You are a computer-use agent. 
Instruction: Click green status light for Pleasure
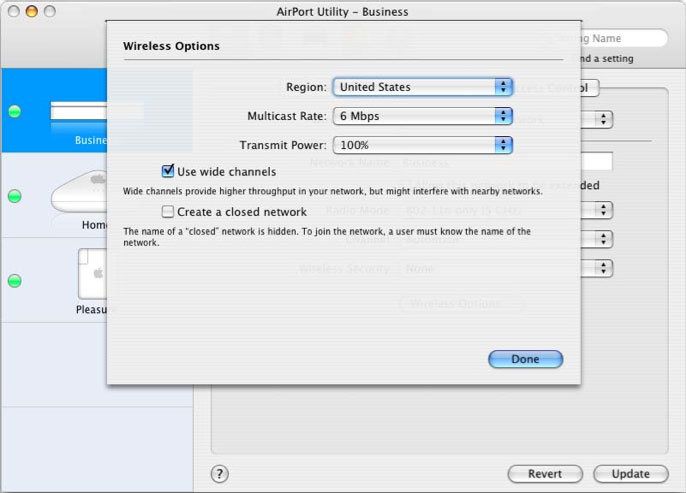[x=15, y=281]
